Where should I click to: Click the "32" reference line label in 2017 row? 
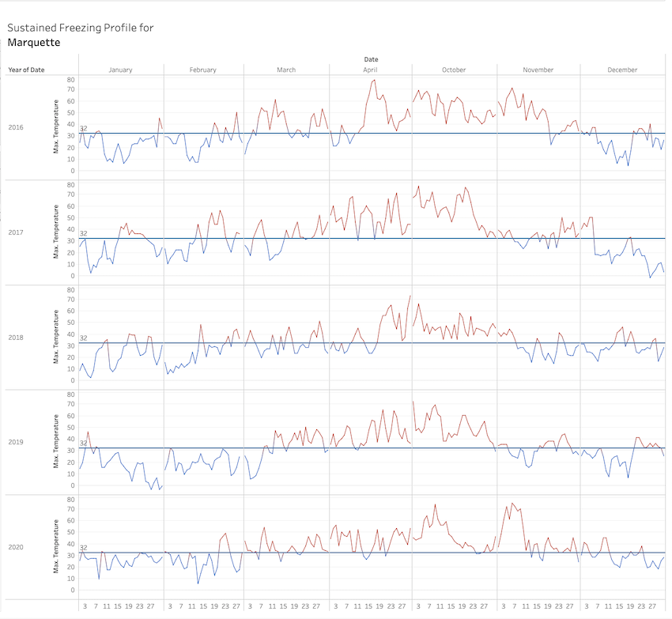coord(84,234)
